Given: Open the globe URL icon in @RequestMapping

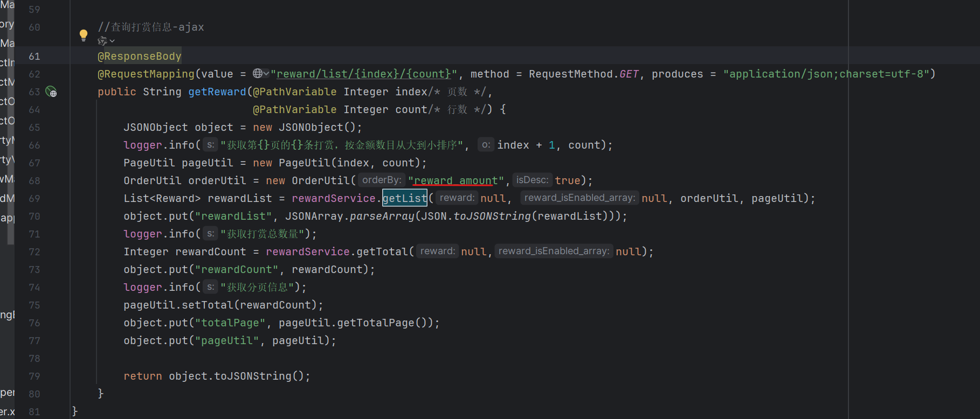Looking at the screenshot, I should [x=258, y=73].
